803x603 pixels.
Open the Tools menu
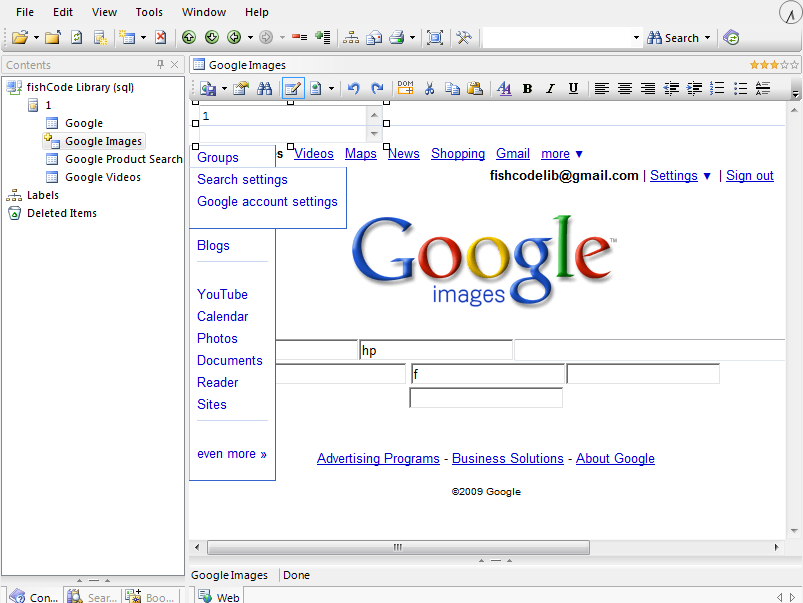149,12
